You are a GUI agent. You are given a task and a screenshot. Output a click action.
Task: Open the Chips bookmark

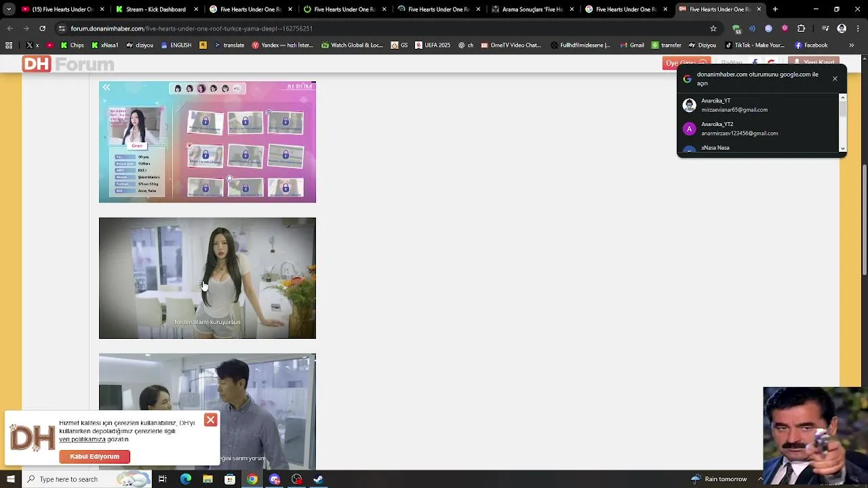click(x=72, y=45)
